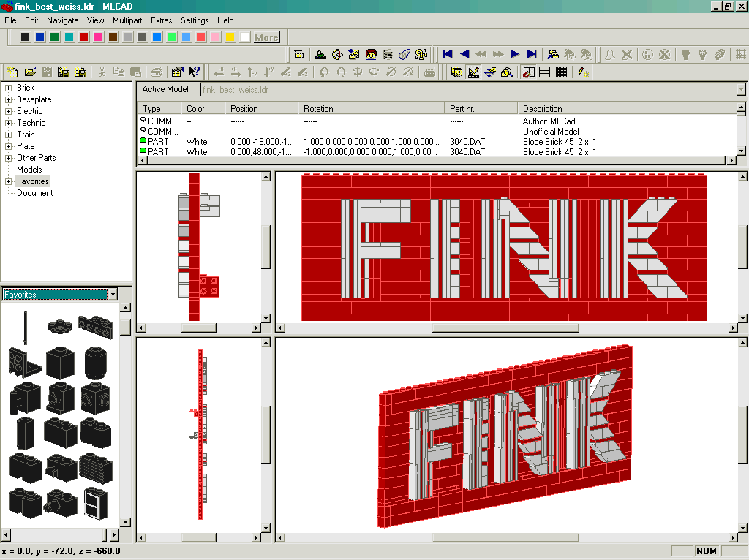Open the Extras menu

coord(161,20)
